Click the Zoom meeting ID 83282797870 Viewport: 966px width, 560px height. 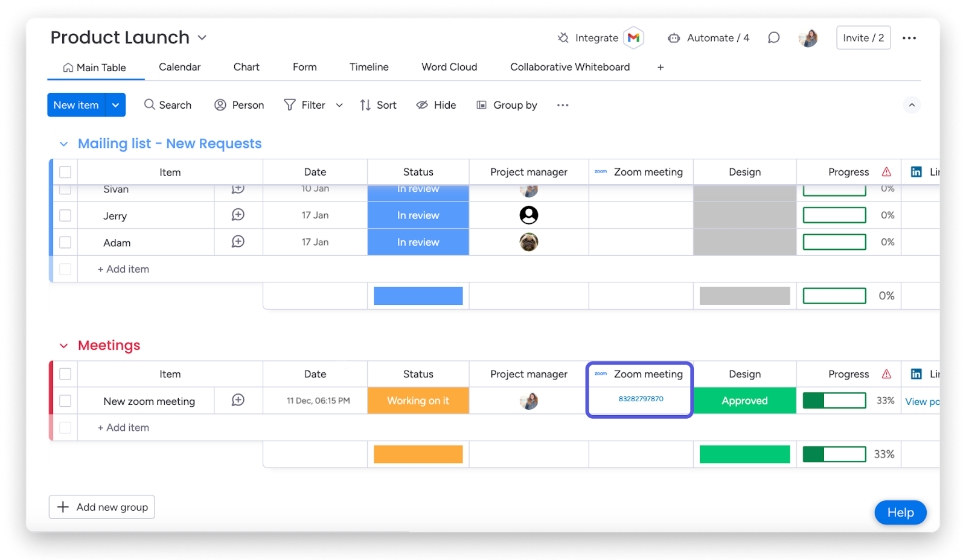click(639, 398)
